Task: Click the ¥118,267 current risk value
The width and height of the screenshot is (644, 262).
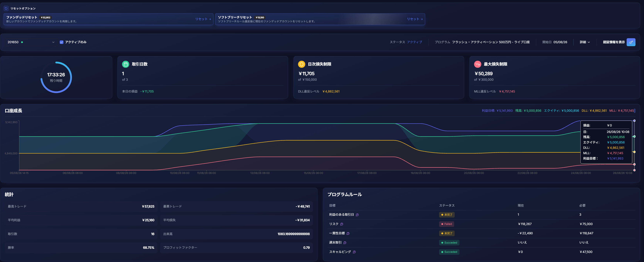Action: tap(525, 224)
